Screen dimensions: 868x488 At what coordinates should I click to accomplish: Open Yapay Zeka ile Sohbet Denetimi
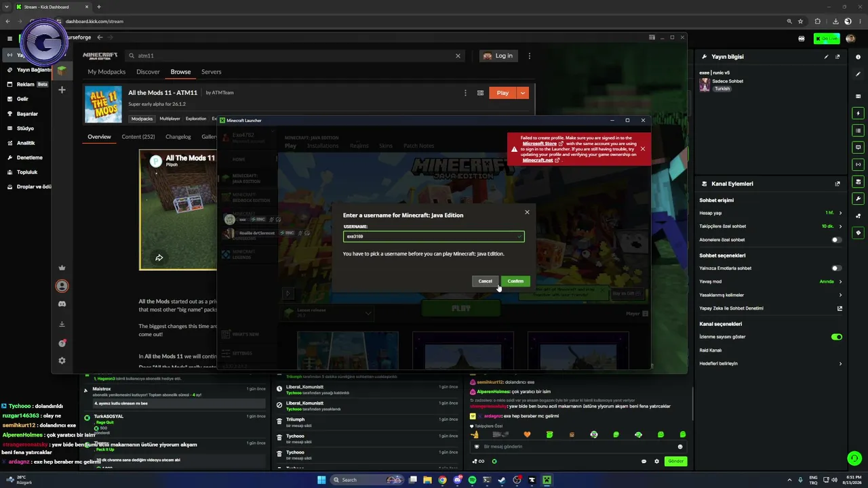click(840, 308)
